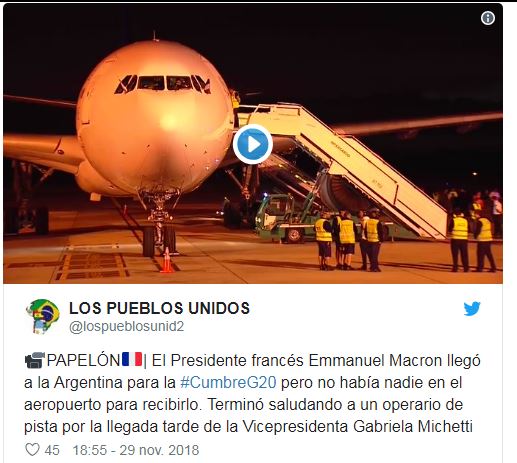Click the 'Emmanuel Macron' text in the tweet

coord(375,360)
